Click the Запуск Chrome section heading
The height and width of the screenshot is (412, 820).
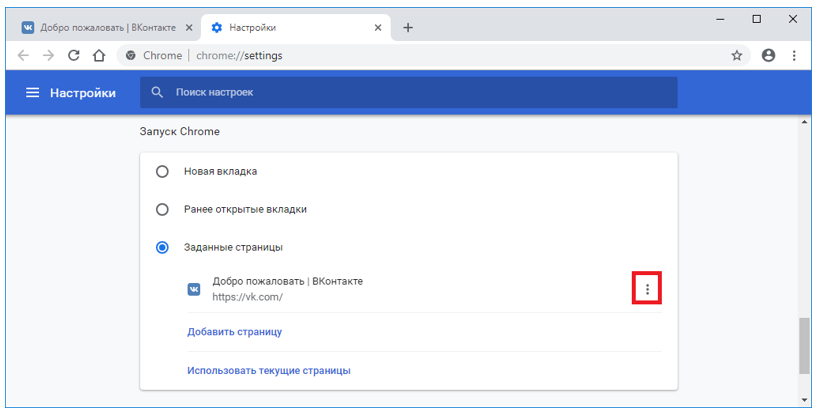point(179,132)
